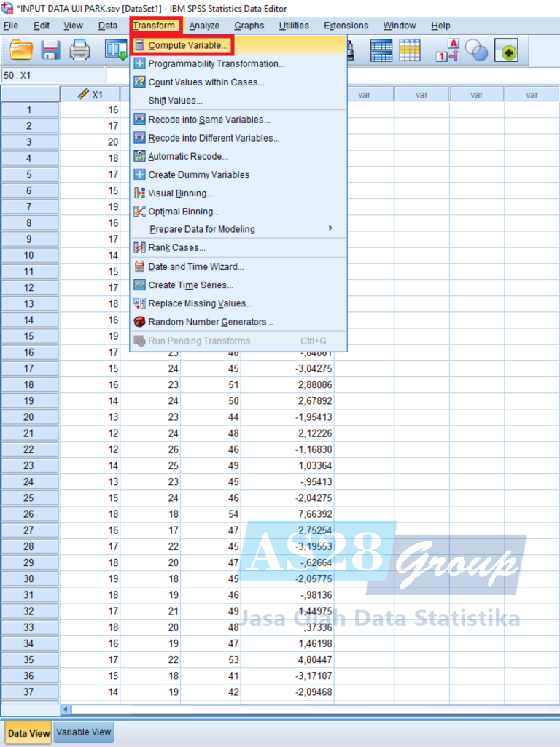Select Random Number Generators with dice icon
The width and height of the screenshot is (560, 747).
[211, 322]
